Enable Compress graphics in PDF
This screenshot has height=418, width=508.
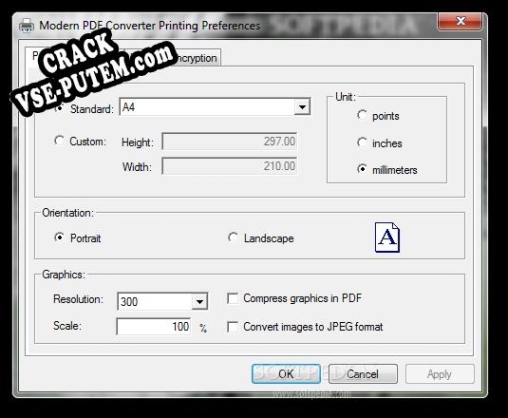pos(232,298)
